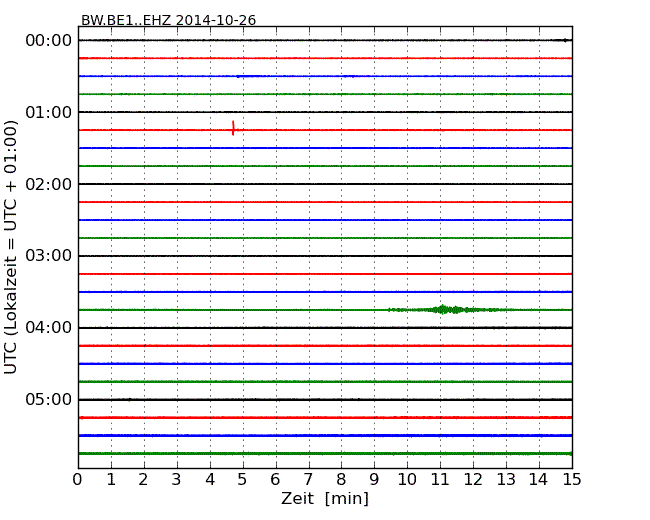Screen dimensions: 650x520
Task: Select x-axis tick label 9
Action: click(374, 479)
